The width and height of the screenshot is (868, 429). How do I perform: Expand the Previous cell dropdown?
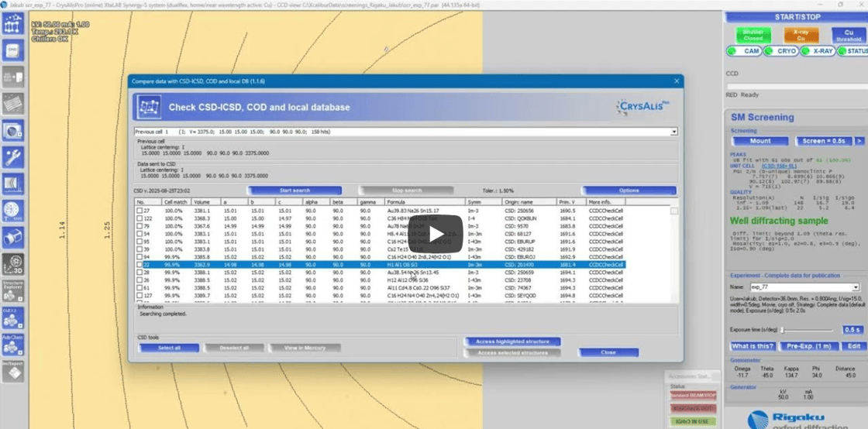[x=673, y=132]
